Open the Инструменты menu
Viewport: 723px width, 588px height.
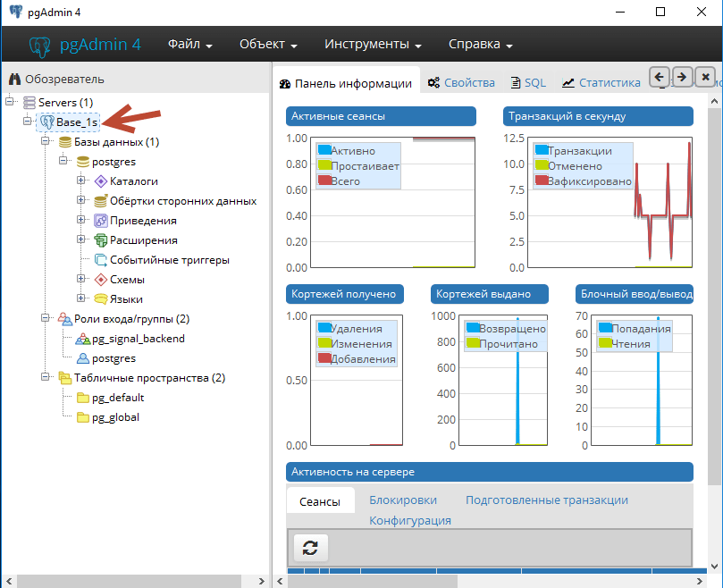click(x=373, y=45)
